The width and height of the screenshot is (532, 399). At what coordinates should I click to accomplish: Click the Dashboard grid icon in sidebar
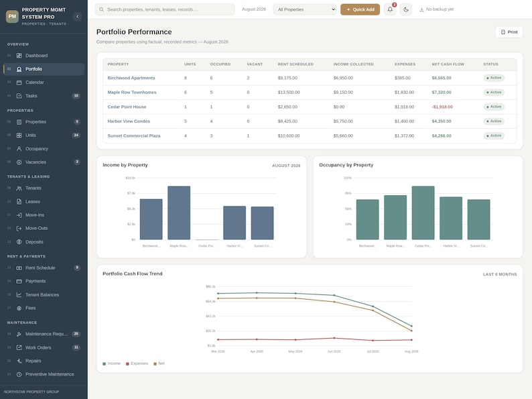pos(19,56)
